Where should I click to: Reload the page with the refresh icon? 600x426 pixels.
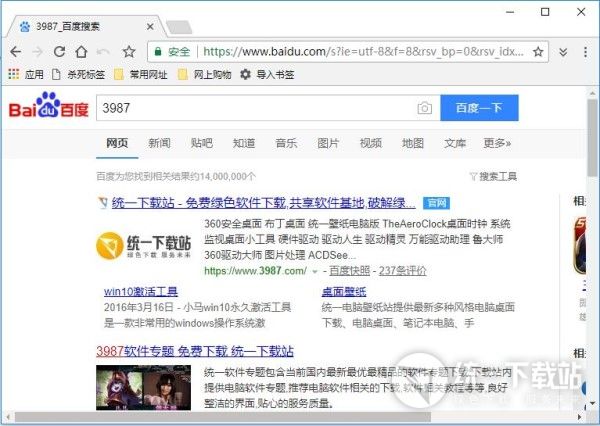(x=59, y=52)
